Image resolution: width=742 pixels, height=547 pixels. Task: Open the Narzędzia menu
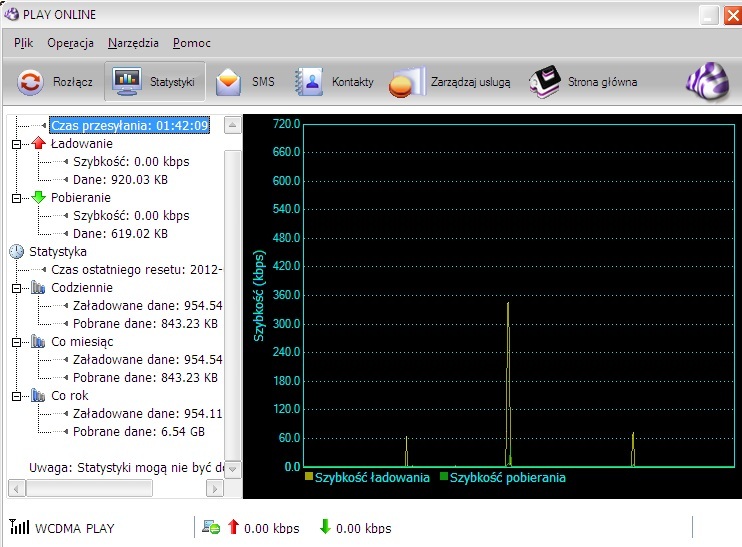pos(133,43)
